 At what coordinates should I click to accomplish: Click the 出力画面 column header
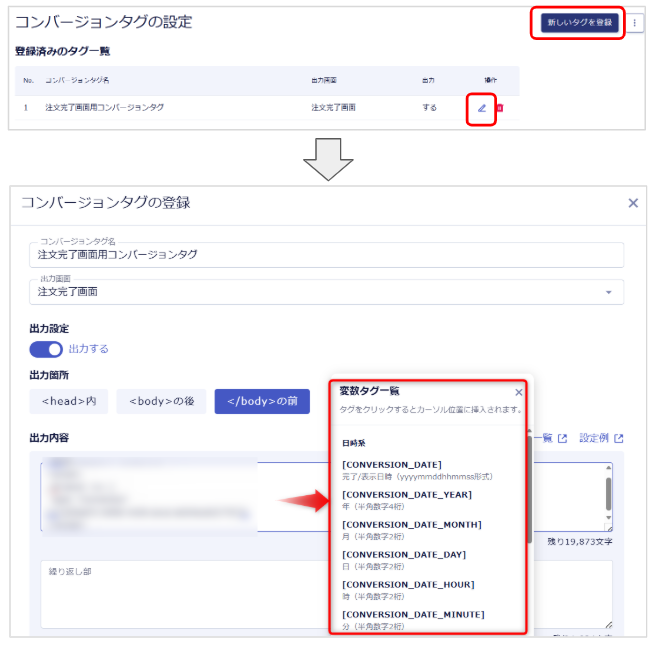324,80
